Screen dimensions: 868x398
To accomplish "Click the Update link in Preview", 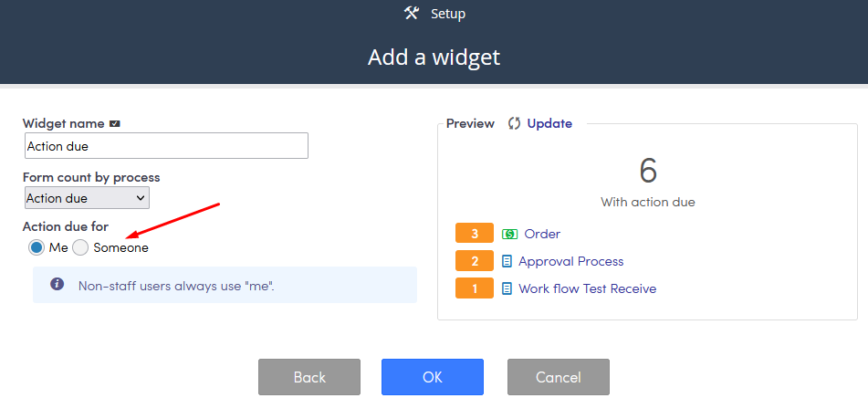I will pos(549,123).
